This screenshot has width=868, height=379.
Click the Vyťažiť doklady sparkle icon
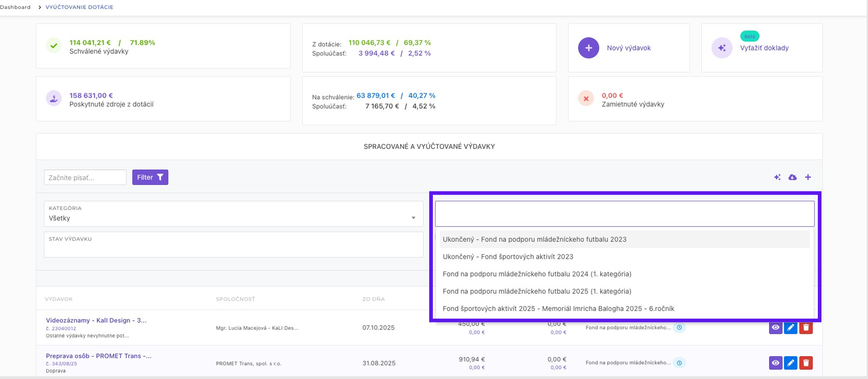point(722,48)
